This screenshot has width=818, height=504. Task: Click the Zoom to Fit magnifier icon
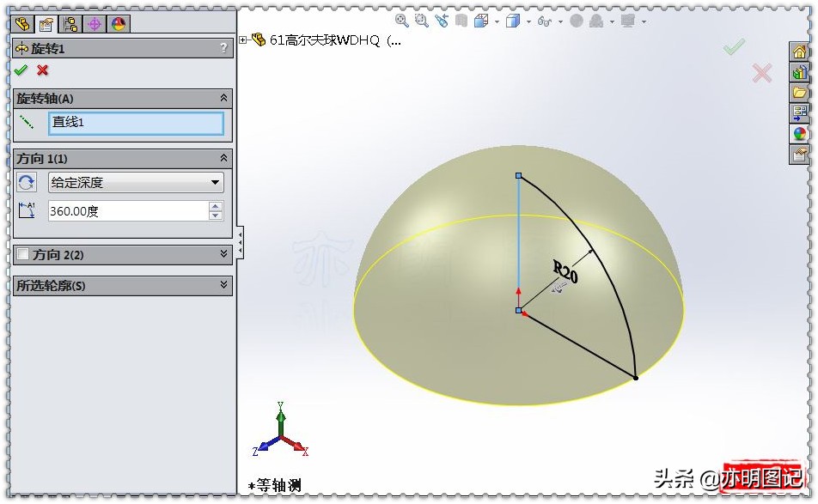(x=400, y=20)
